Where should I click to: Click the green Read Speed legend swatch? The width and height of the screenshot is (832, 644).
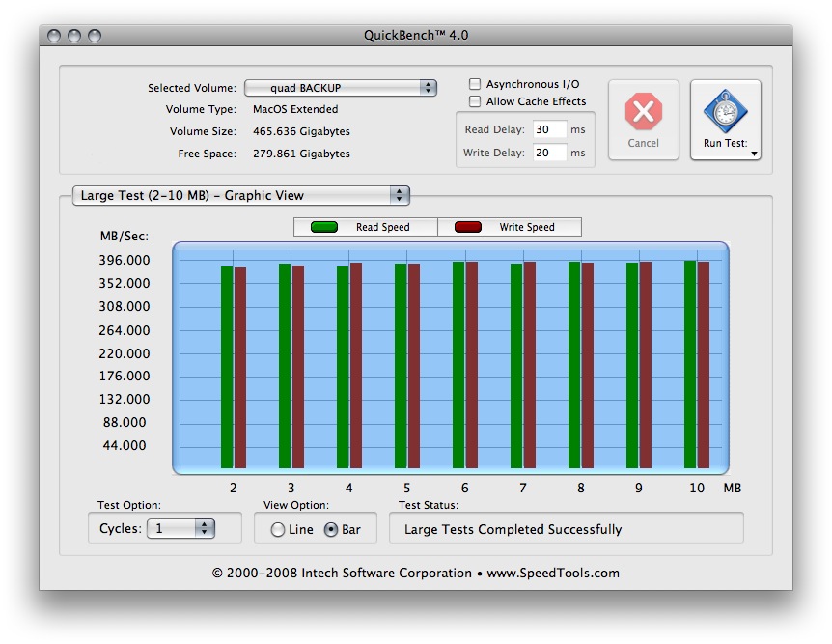click(x=324, y=227)
